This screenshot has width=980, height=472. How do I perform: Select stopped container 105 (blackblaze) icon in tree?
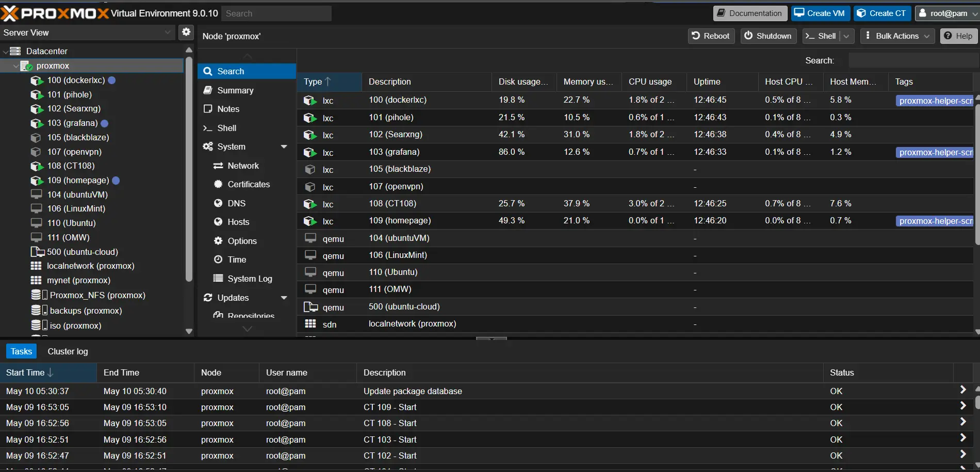point(36,138)
